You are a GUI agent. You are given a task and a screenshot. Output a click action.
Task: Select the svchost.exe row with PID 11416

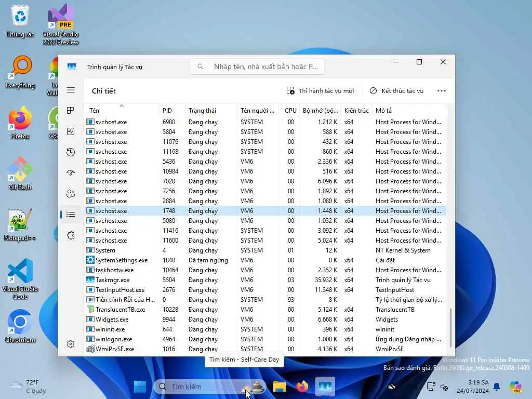coord(265,230)
